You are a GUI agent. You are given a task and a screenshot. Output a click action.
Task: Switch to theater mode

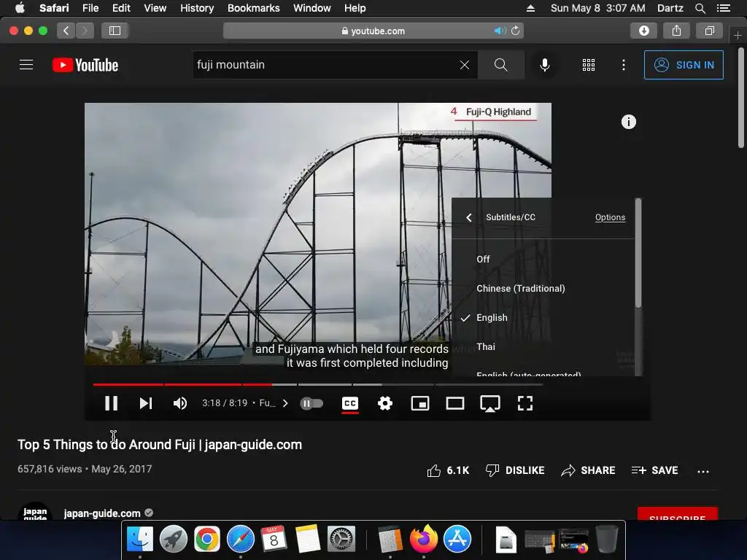(x=455, y=403)
